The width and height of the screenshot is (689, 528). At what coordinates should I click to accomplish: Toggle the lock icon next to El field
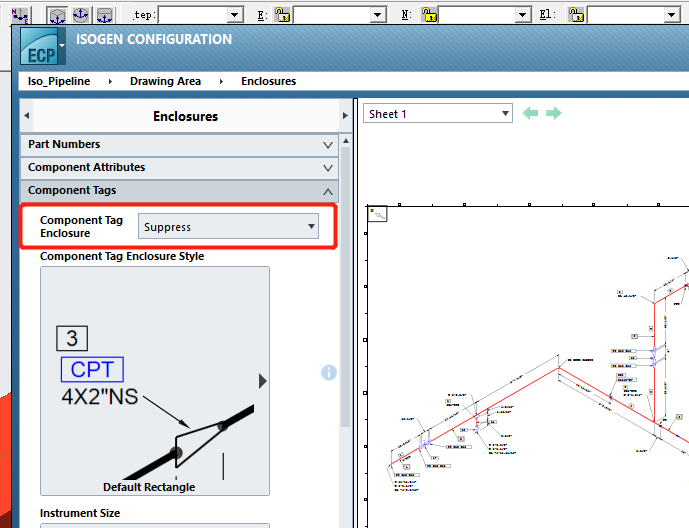(576, 15)
